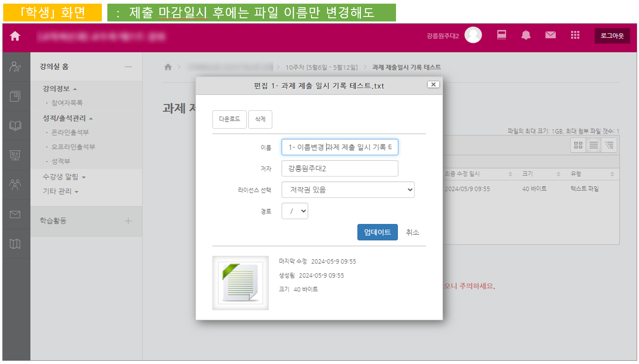Open 성적부 in the sidebar menu
This screenshot has width=639, height=364.
[x=61, y=161]
